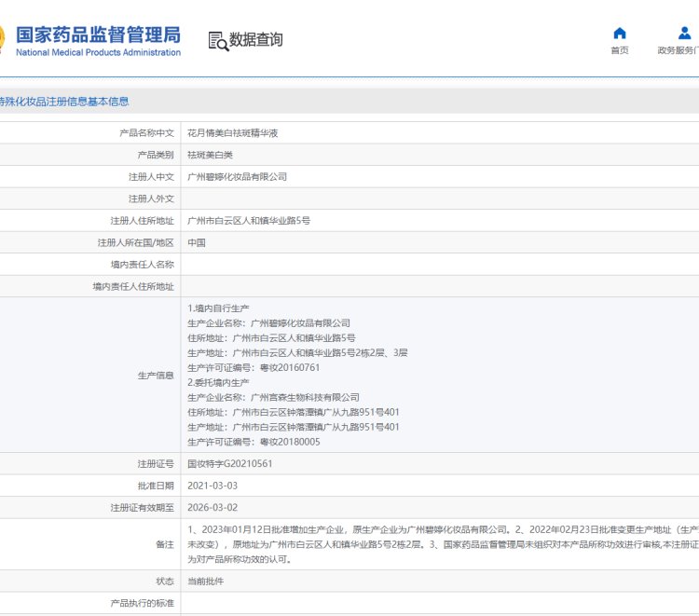
Task: Click manufacturer 广州宫森生物科技有限公司
Action: (305, 397)
